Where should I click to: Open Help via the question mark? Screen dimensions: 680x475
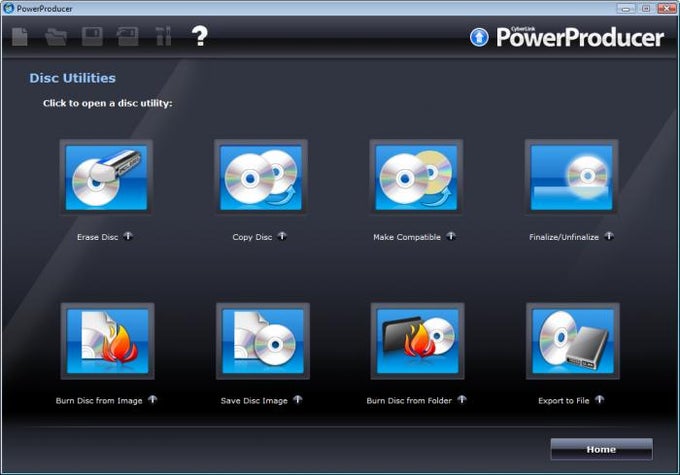pyautogui.click(x=199, y=36)
